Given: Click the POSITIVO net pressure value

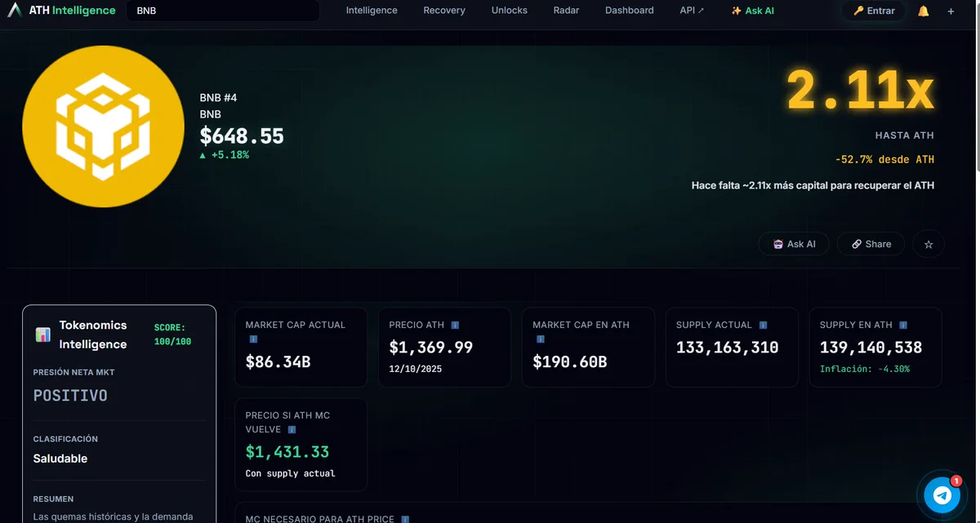Looking at the screenshot, I should tap(70, 396).
